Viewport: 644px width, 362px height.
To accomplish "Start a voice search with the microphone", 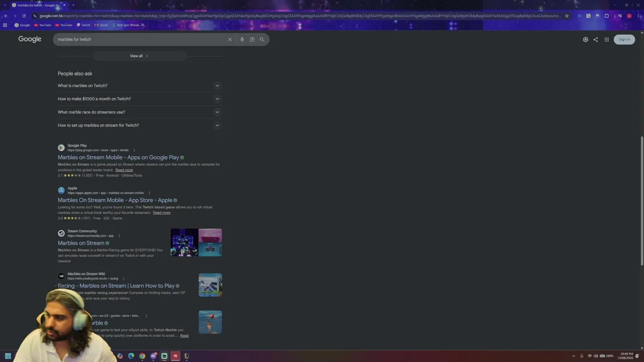I will tap(242, 39).
